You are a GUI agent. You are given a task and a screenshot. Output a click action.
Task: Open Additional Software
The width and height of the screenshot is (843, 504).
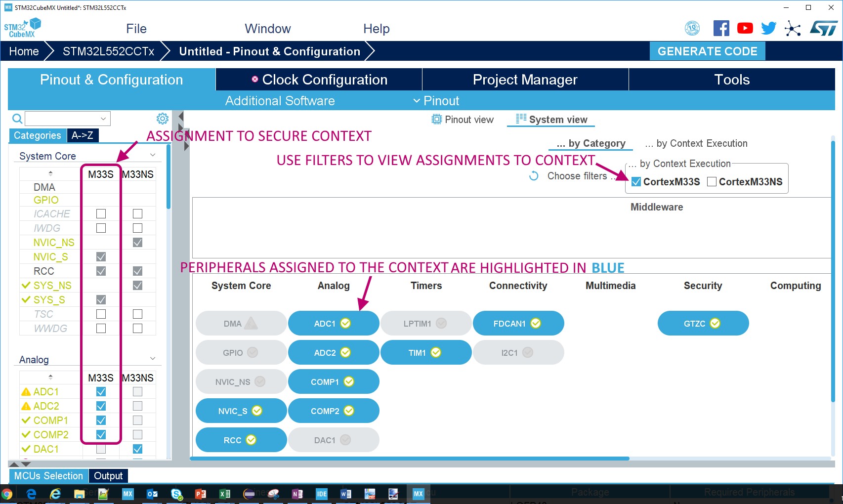[280, 101]
